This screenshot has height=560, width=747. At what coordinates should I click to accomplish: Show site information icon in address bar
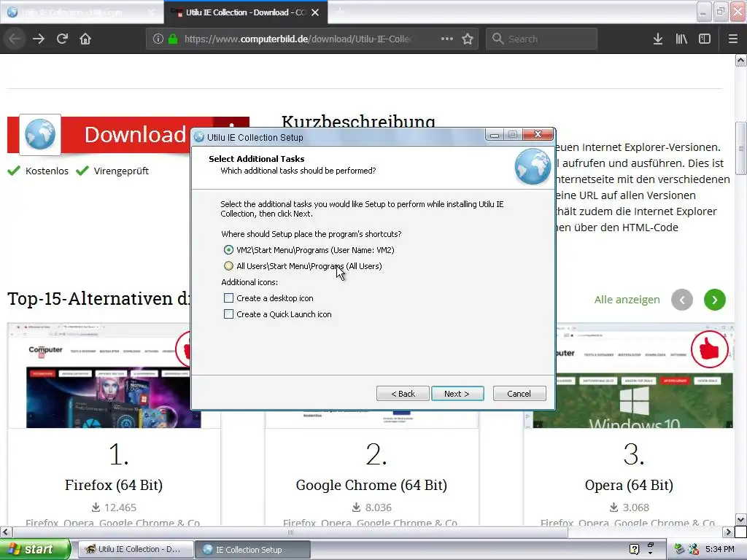[158, 39]
